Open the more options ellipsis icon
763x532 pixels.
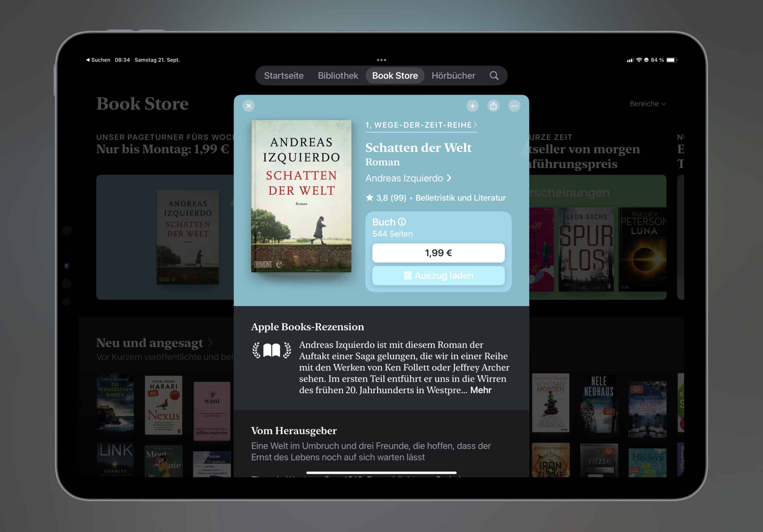click(514, 106)
